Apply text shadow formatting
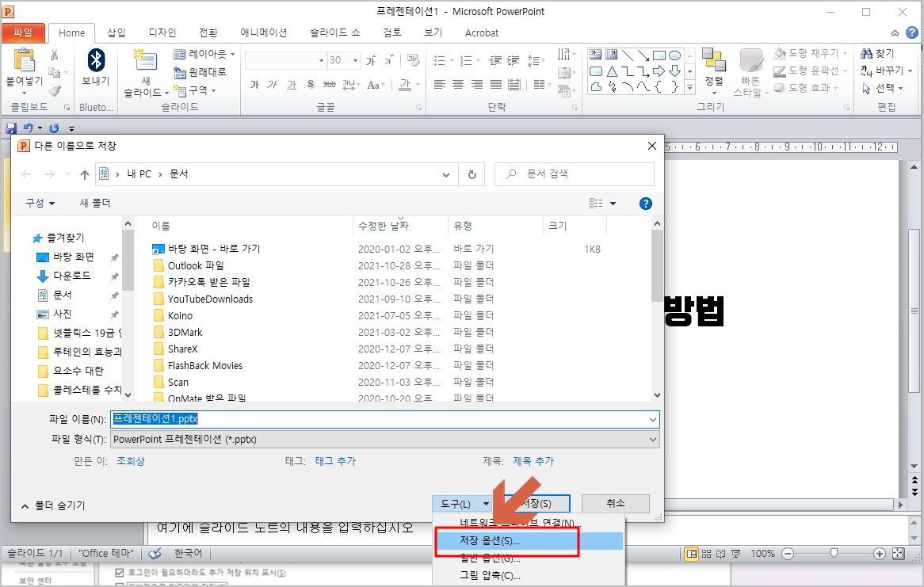Screen dimensions: 924x587 tap(311, 85)
